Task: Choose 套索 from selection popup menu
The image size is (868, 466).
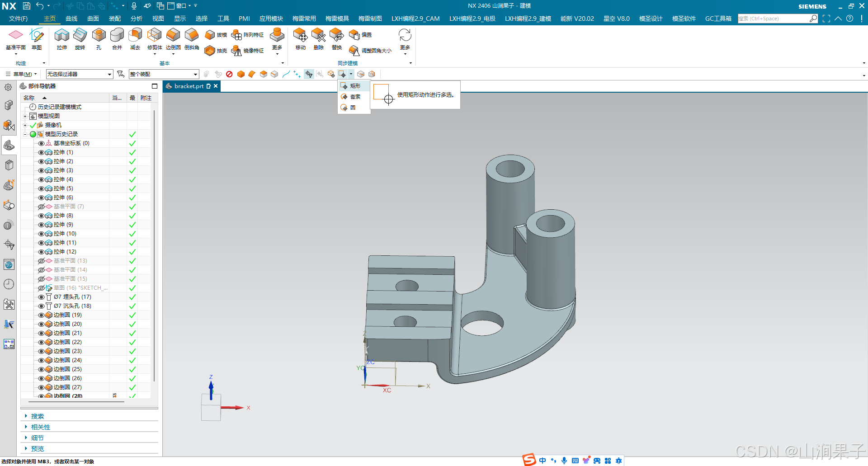Action: pyautogui.click(x=354, y=97)
